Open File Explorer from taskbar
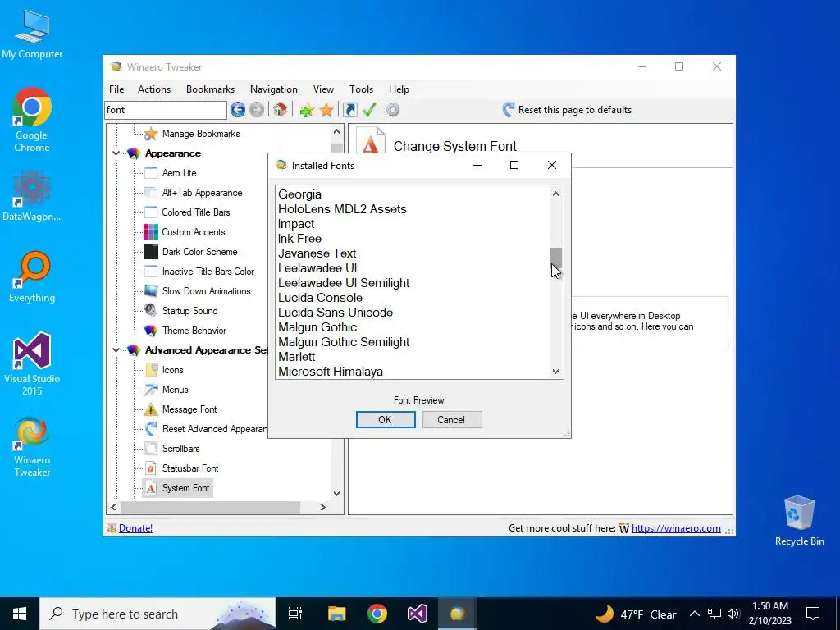Image resolution: width=840 pixels, height=630 pixels. (x=336, y=614)
